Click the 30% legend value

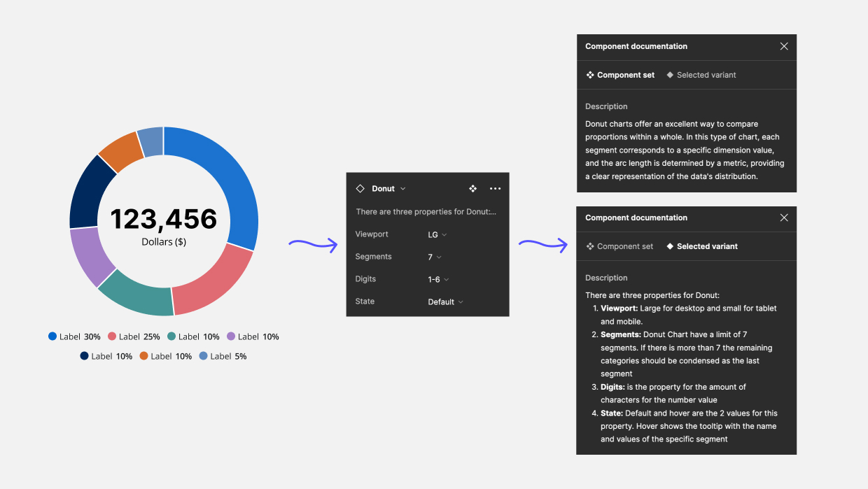(x=92, y=336)
